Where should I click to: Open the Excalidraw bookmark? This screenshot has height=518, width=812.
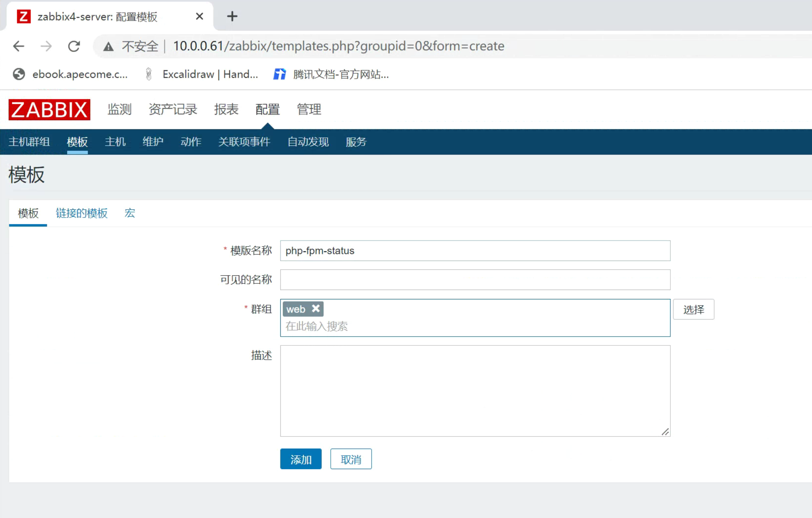(202, 74)
